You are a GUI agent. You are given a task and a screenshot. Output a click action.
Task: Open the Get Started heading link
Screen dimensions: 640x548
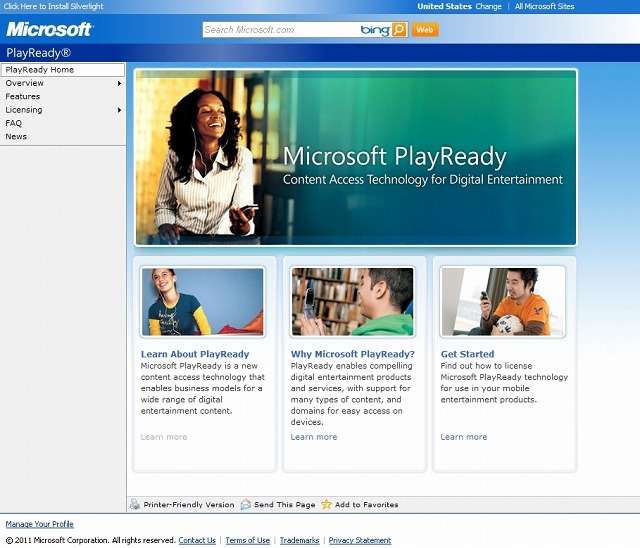coord(467,354)
